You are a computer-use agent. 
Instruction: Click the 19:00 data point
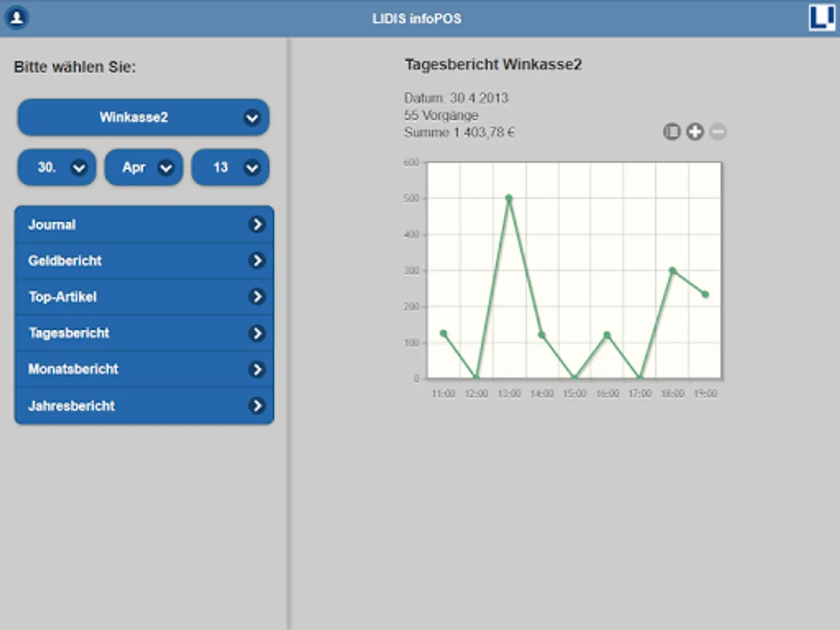tap(705, 294)
